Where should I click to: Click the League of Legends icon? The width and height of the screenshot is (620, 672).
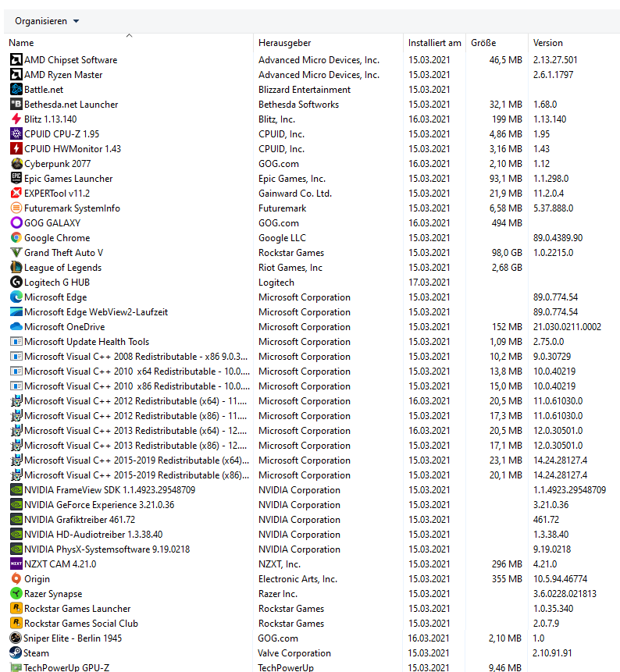tap(16, 267)
